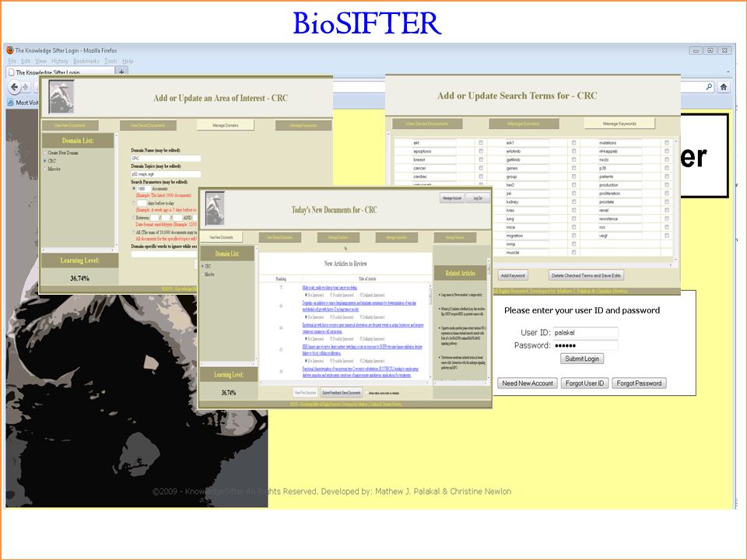Open a new tab with the plus button

121,72
